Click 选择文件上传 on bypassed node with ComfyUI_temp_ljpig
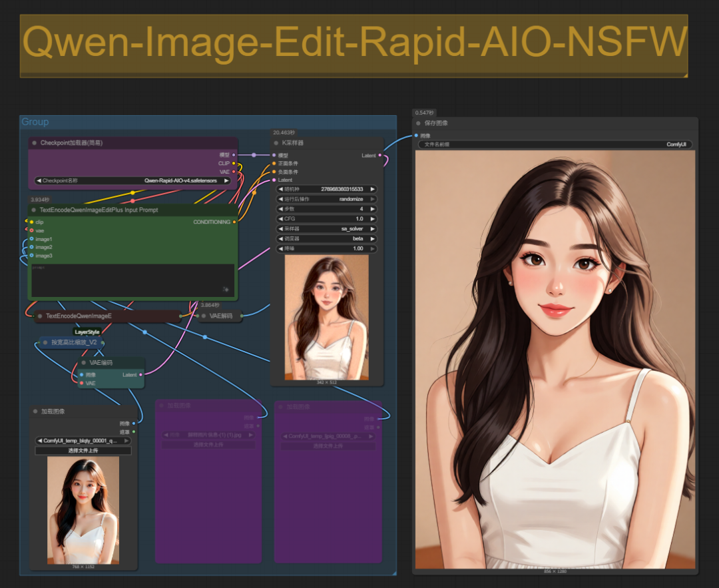This screenshot has width=719, height=588. [328, 446]
